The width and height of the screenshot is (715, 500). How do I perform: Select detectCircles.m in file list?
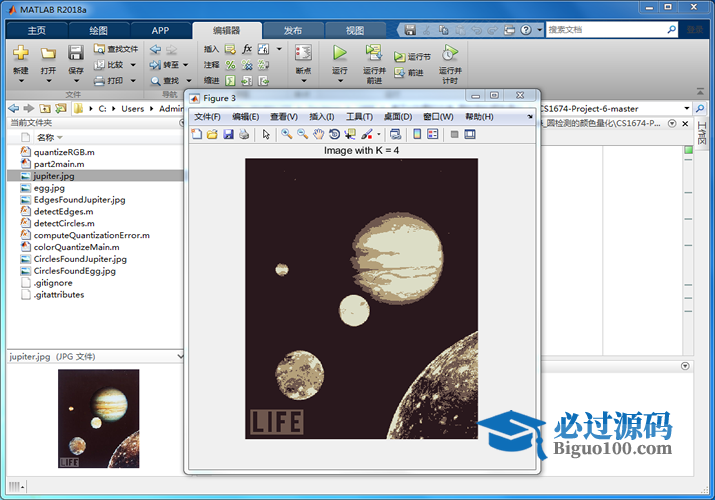tap(64, 223)
